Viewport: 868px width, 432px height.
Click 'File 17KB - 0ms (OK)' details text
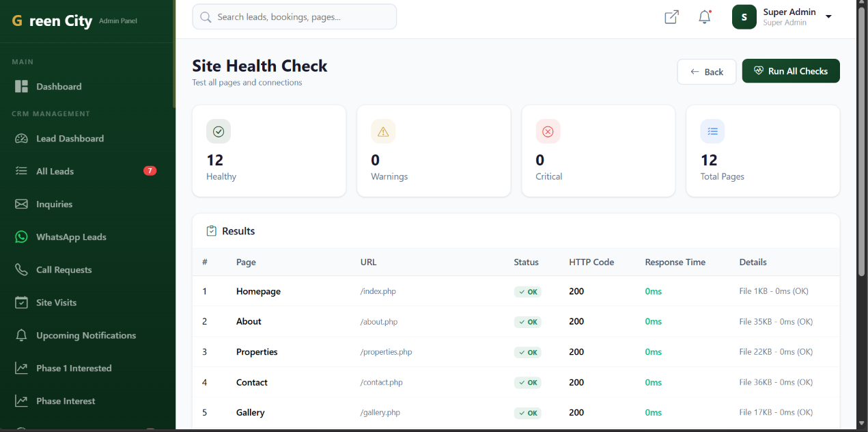(776, 412)
